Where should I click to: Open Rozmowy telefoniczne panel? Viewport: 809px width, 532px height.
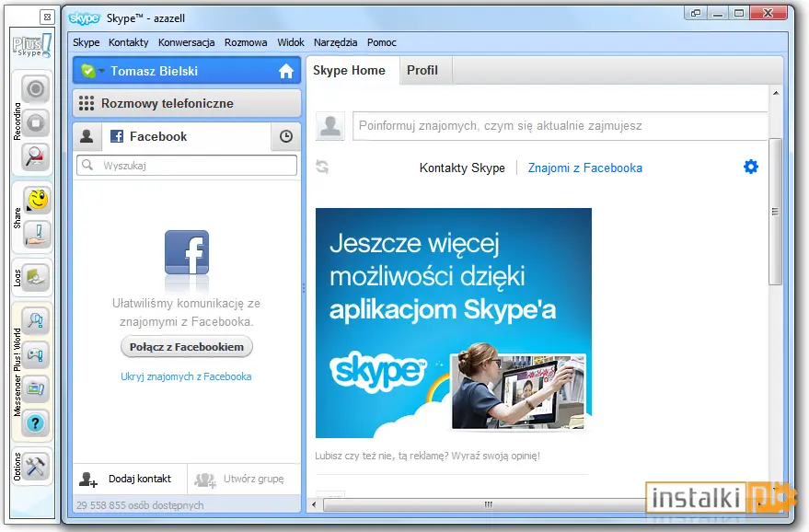tap(187, 103)
